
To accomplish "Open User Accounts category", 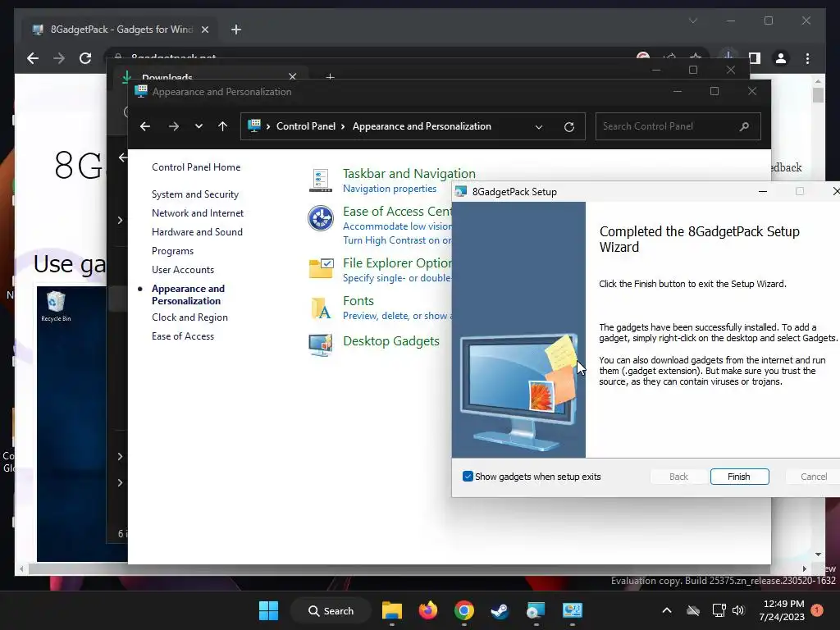I will pos(183,269).
